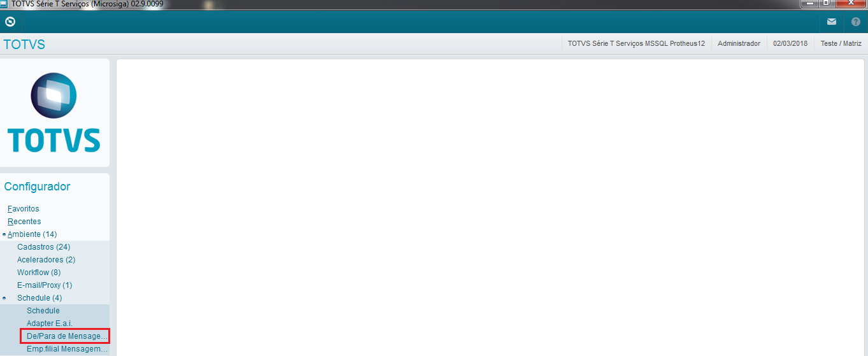The image size is (868, 356).
Task: Open the Cadastros (24) submenu
Action: point(43,247)
